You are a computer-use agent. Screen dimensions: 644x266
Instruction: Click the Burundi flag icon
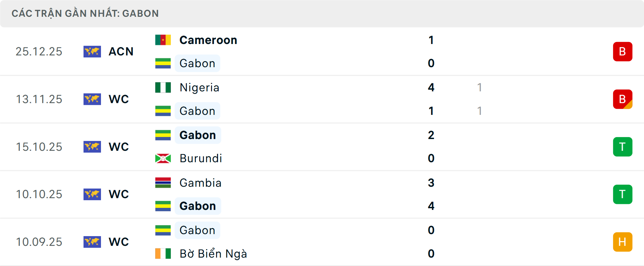coord(163,158)
